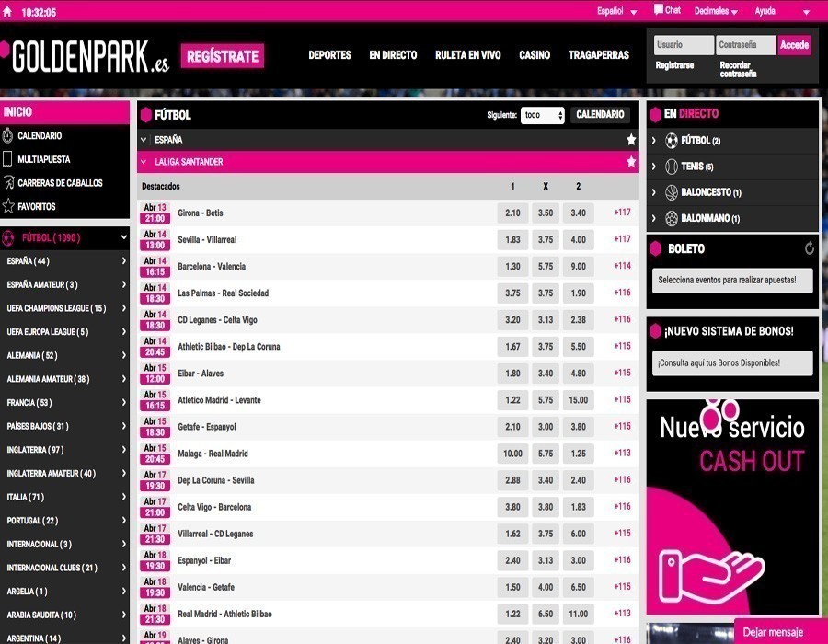Collapse the España section chevron
The height and width of the screenshot is (644, 828).
[144, 140]
